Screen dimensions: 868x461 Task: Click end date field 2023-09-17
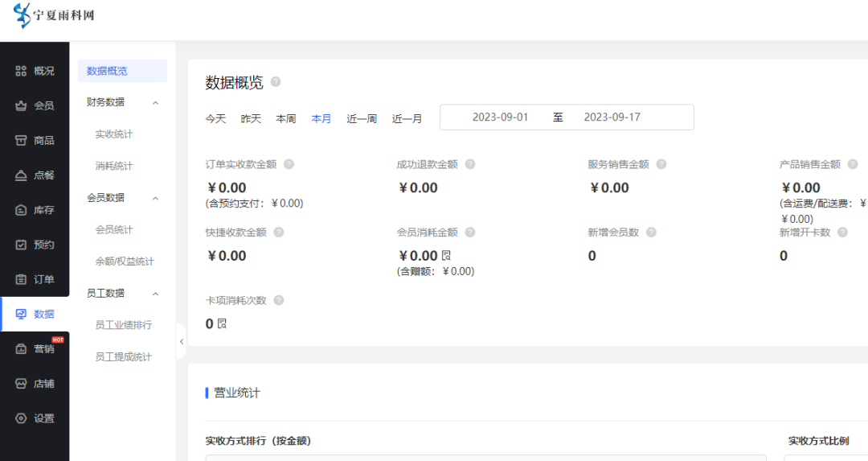(612, 117)
